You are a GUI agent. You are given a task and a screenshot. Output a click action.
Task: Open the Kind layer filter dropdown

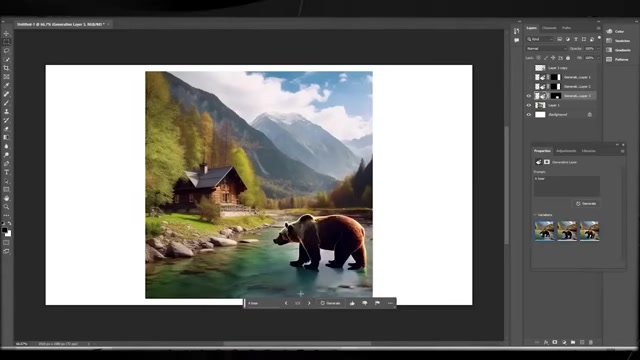click(540, 39)
